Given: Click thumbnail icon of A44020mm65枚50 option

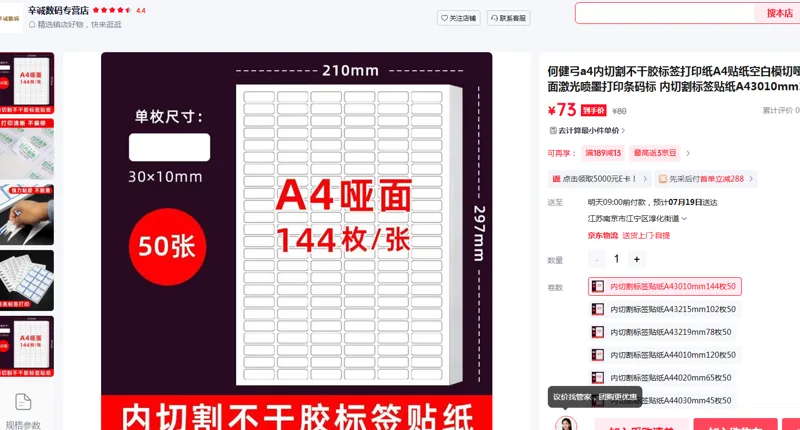Looking at the screenshot, I should (597, 378).
